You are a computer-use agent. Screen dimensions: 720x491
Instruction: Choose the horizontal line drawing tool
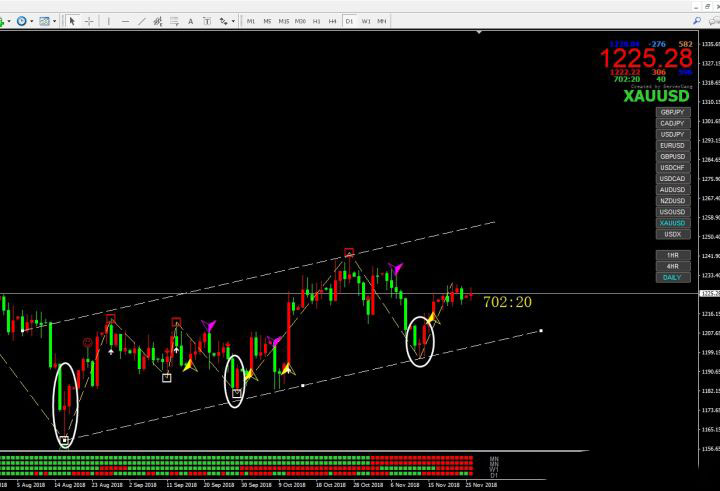tap(124, 21)
